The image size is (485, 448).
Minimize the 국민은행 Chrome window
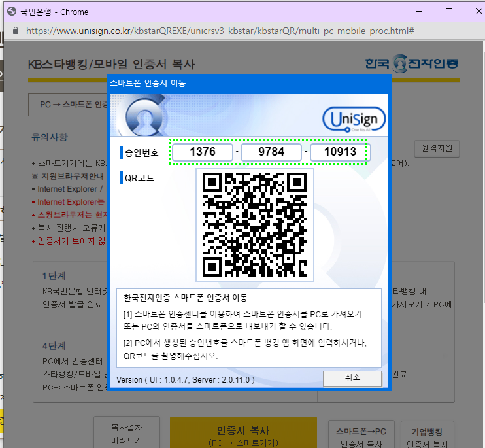click(x=419, y=12)
